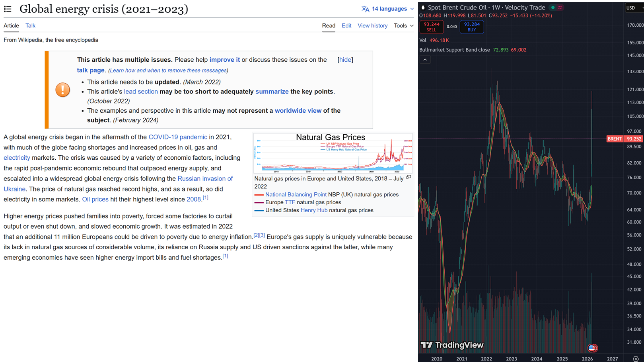
Task: Open the 'lead section' link
Action: 141,92
